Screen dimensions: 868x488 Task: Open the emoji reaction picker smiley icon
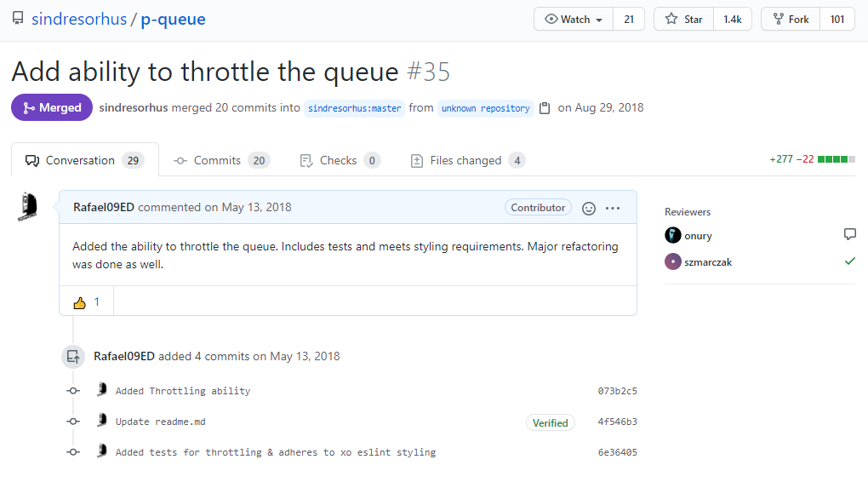click(588, 208)
